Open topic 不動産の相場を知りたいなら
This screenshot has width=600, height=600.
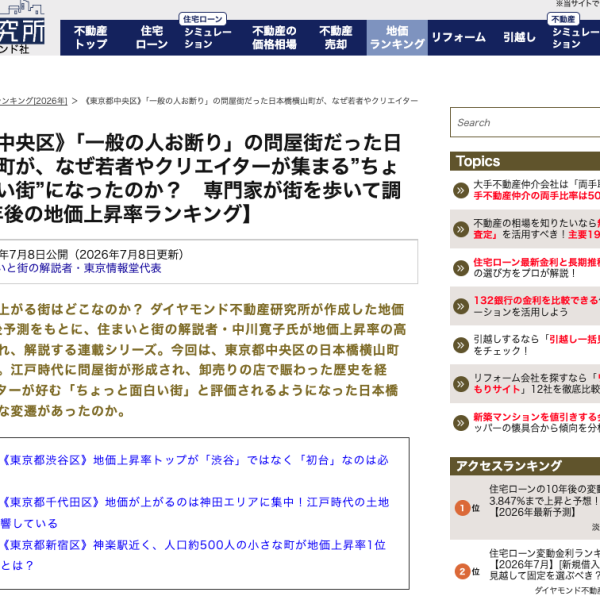point(536,229)
